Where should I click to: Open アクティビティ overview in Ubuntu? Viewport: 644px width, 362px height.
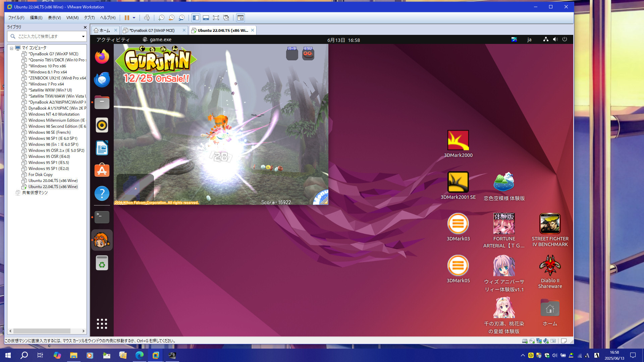click(113, 40)
